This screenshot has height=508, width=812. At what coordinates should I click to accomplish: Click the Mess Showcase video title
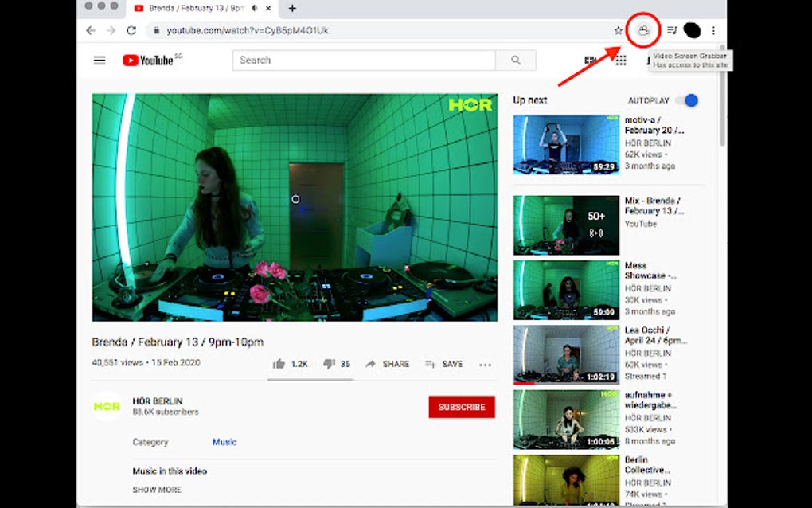[650, 270]
